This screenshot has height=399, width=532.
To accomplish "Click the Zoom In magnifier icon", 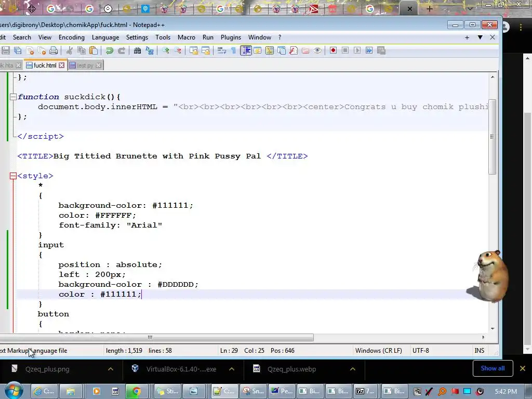I will 166,50.
